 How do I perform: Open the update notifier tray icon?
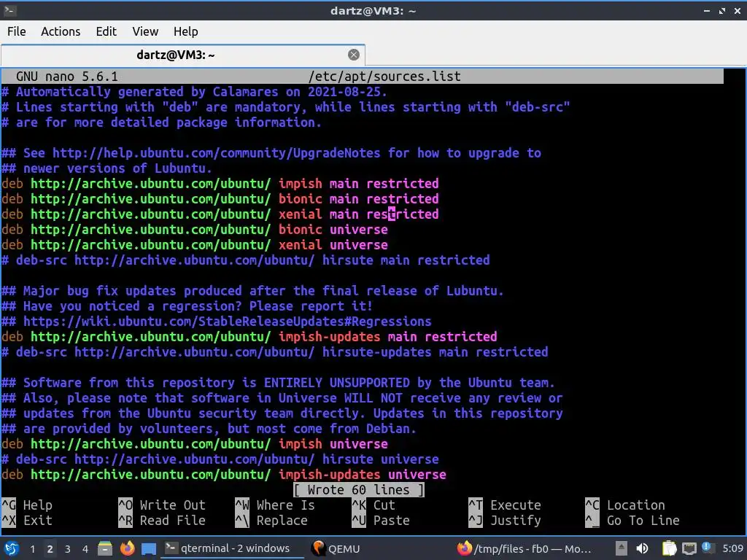pos(707,548)
